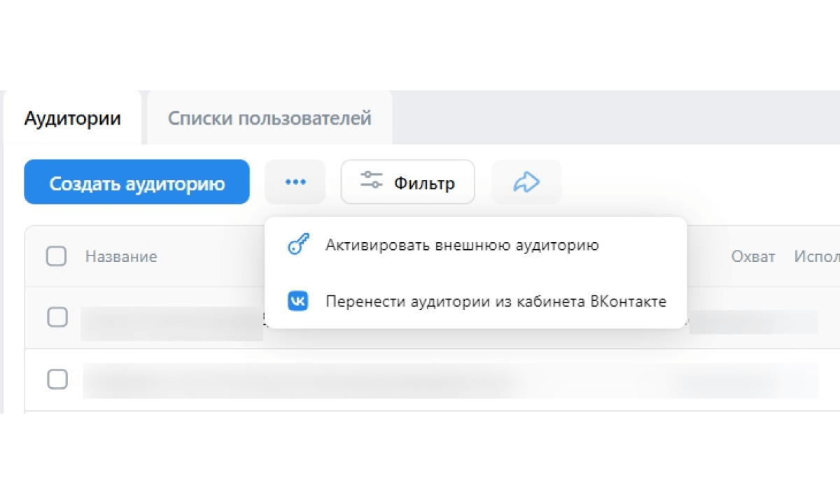Image resolution: width=840 pixels, height=504 pixels.
Task: Click the share arrow icon button
Action: click(x=526, y=182)
